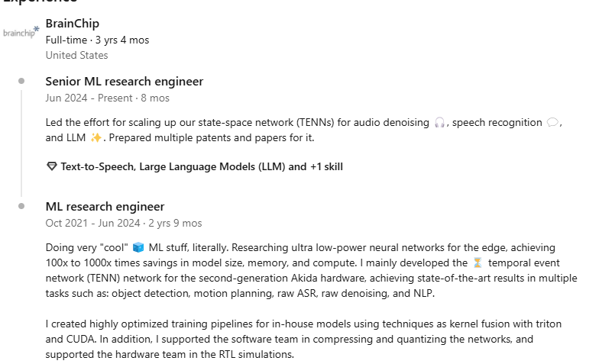This screenshot has height=364, width=599.
Task: Click the hourglass emoji before temporal event
Action: point(478,263)
